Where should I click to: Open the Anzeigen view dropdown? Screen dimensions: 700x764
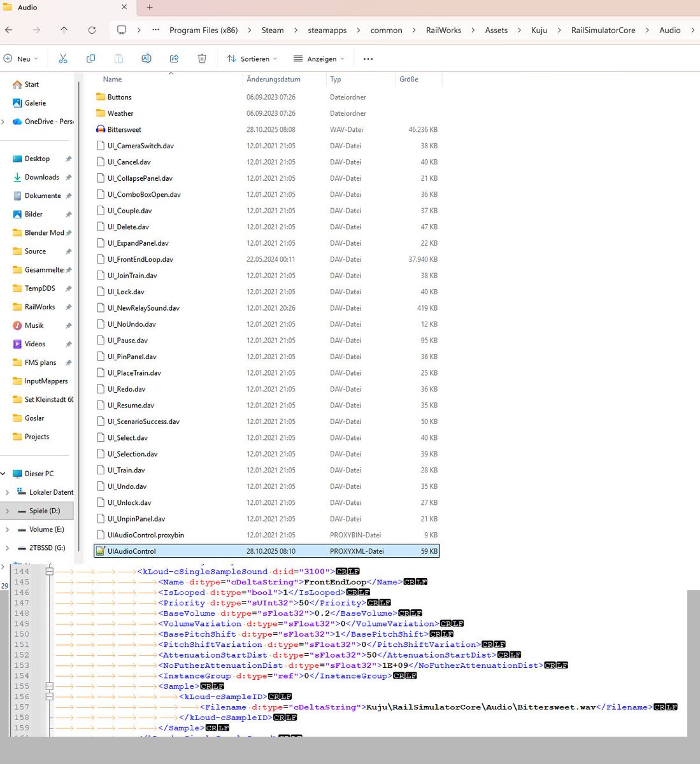[x=318, y=59]
